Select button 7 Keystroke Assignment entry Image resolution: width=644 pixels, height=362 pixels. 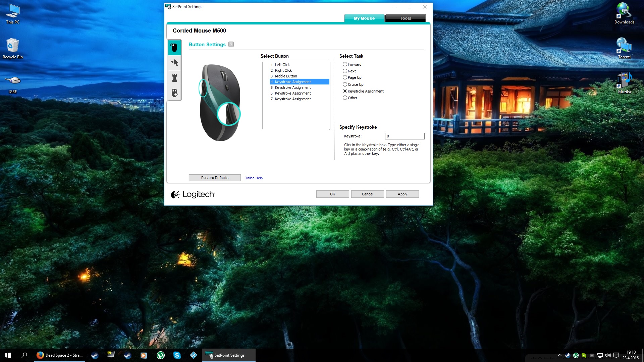coord(292,99)
